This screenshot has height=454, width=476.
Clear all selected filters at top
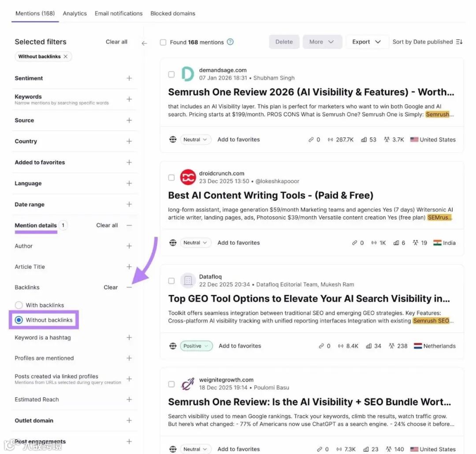coord(116,42)
